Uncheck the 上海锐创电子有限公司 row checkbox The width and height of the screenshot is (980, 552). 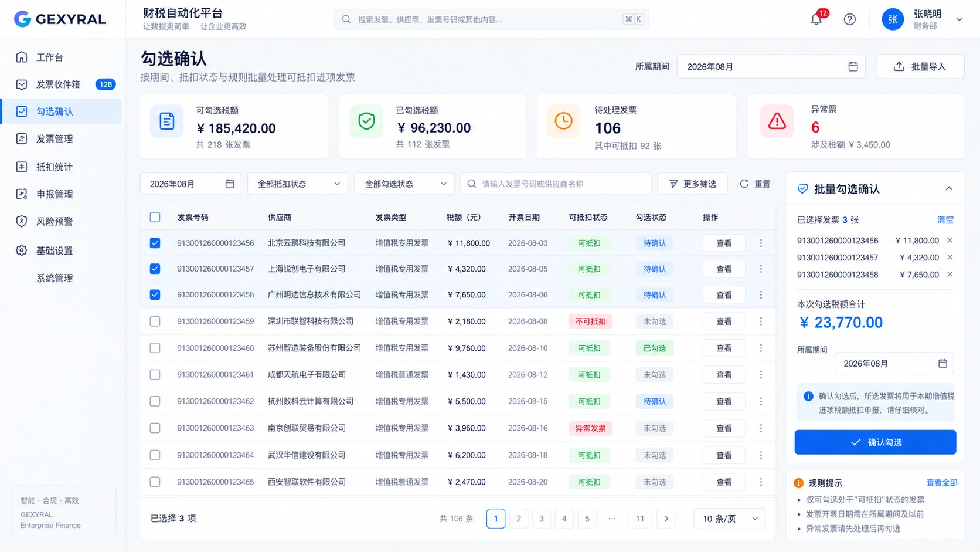point(155,269)
